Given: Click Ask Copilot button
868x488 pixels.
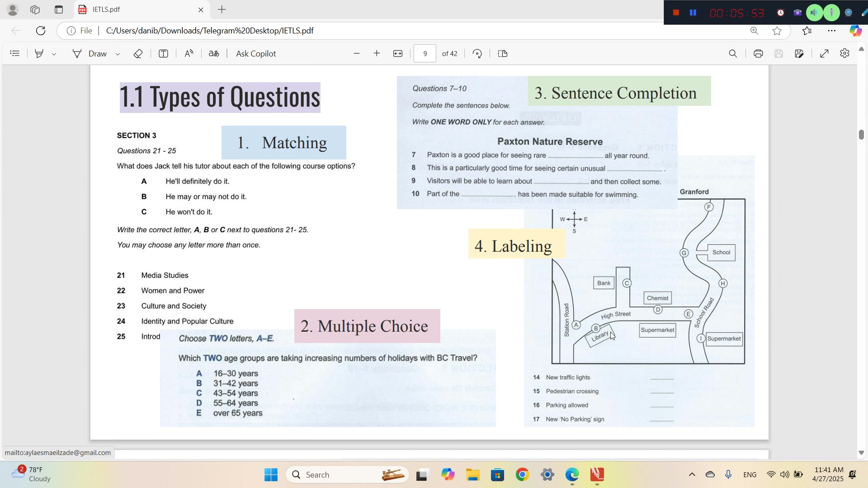Looking at the screenshot, I should coord(256,54).
